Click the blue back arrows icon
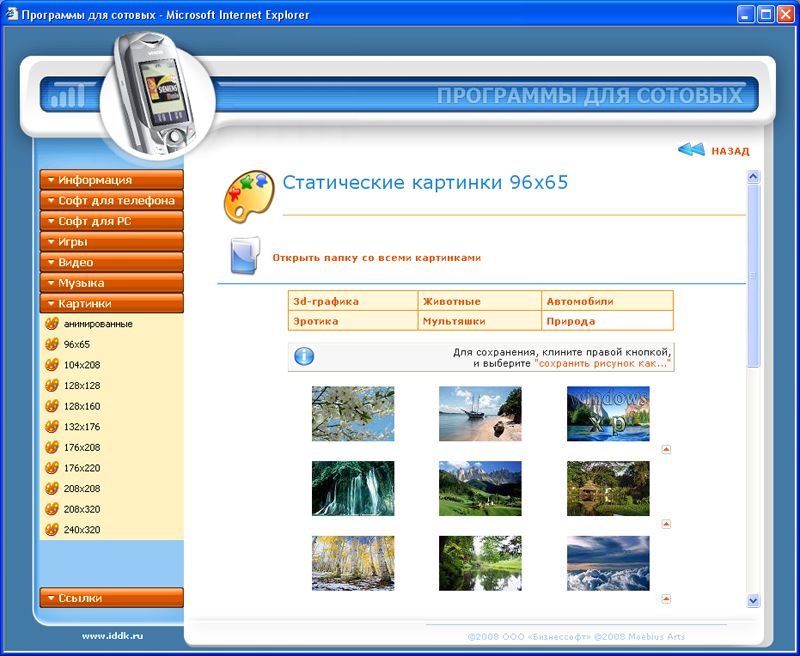This screenshot has width=800, height=656. pyautogui.click(x=691, y=150)
